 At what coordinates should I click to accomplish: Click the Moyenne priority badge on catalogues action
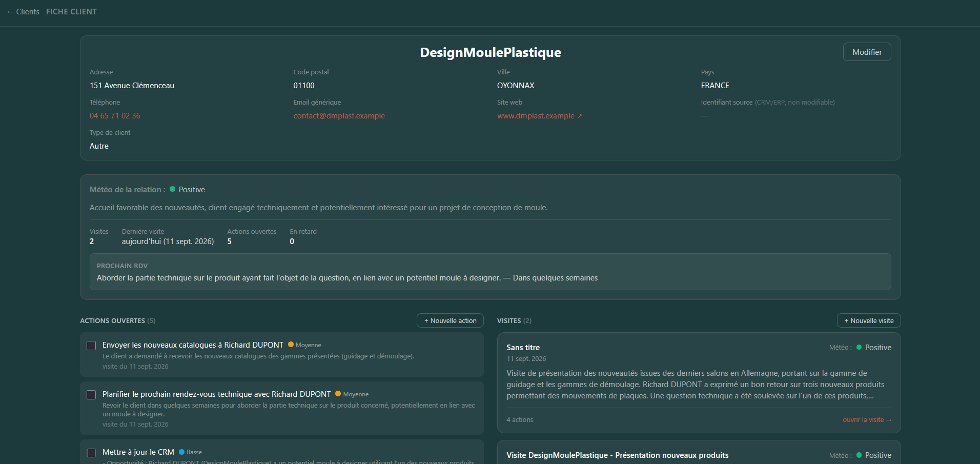coord(304,345)
